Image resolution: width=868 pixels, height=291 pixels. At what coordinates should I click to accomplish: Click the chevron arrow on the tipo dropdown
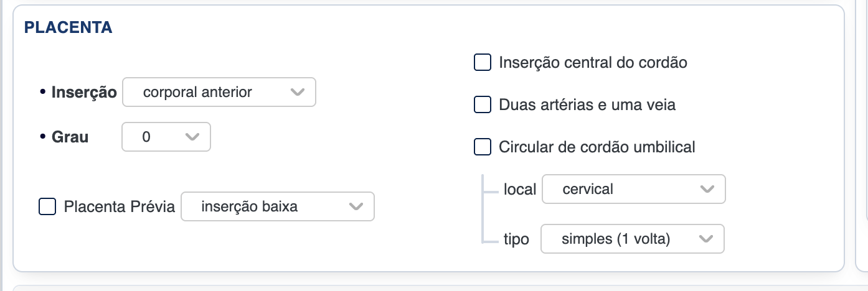click(705, 239)
